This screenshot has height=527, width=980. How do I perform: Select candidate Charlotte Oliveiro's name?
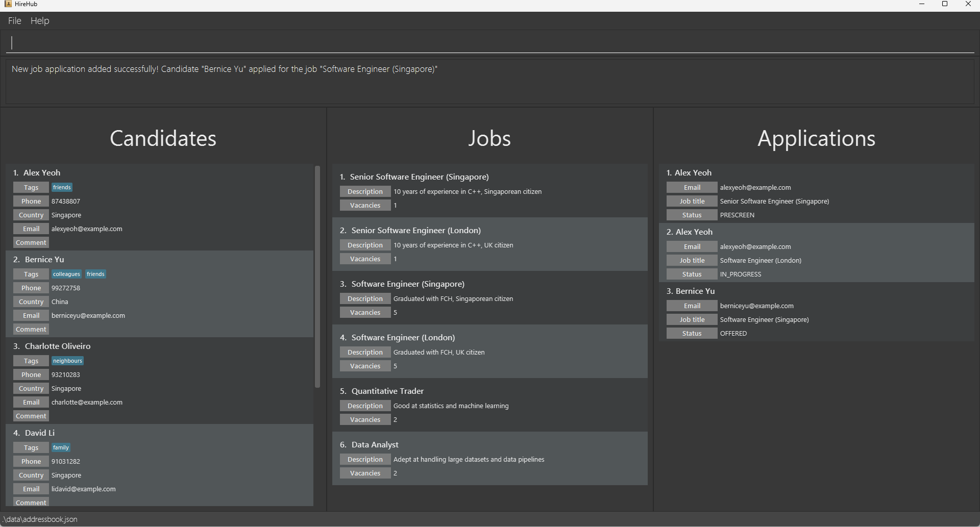(58, 346)
